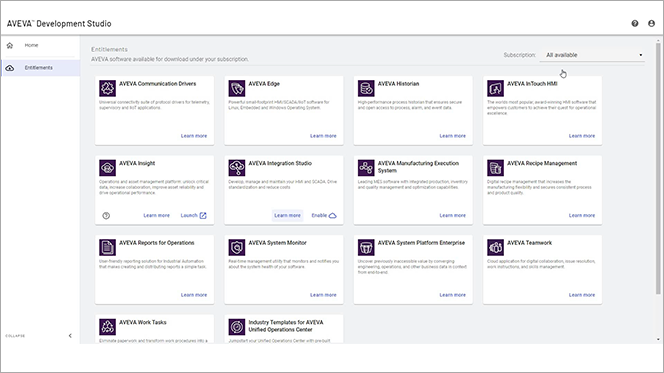664x373 pixels.
Task: Click the Entitlements page heading
Action: coord(109,50)
